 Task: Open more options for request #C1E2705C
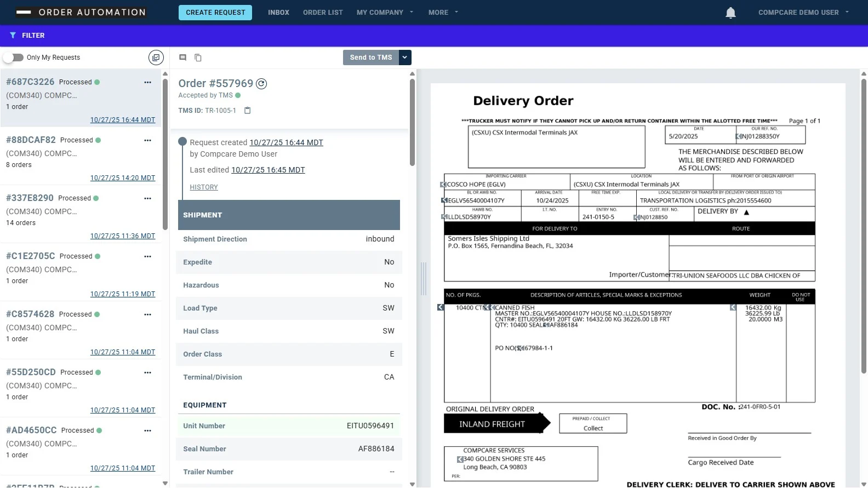click(x=147, y=256)
